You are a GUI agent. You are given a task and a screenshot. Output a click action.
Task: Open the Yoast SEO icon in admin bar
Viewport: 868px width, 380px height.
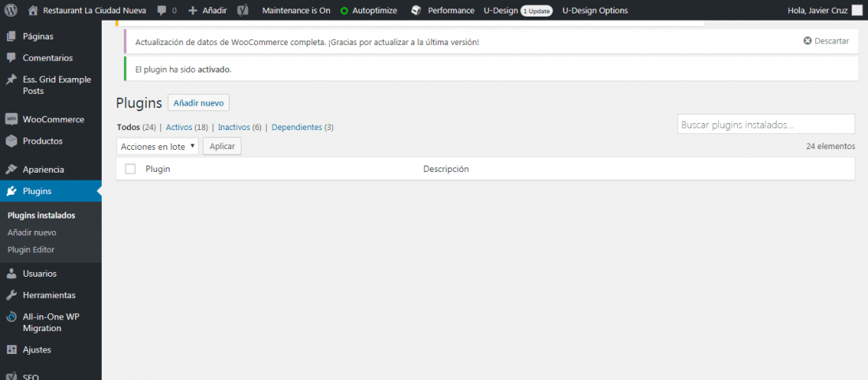coord(242,10)
